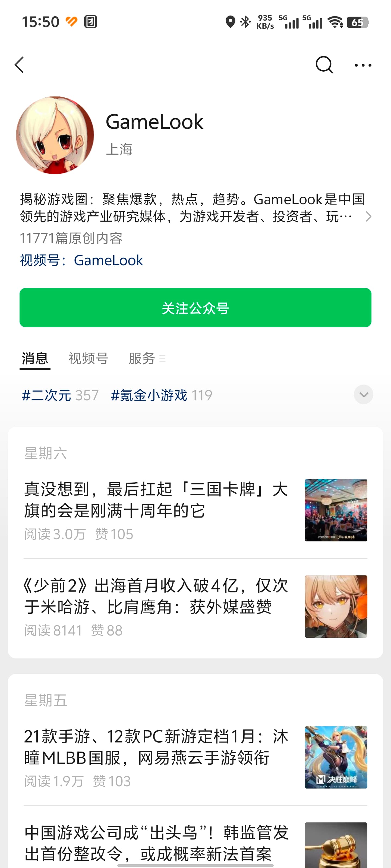The height and width of the screenshot is (868, 391).
Task: Open the #氪金小游戏 topic tag
Action: click(161, 395)
